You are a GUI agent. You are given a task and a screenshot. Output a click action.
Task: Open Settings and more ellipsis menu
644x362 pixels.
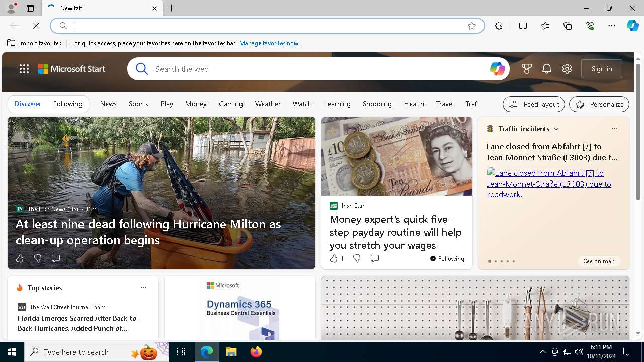[x=612, y=26]
